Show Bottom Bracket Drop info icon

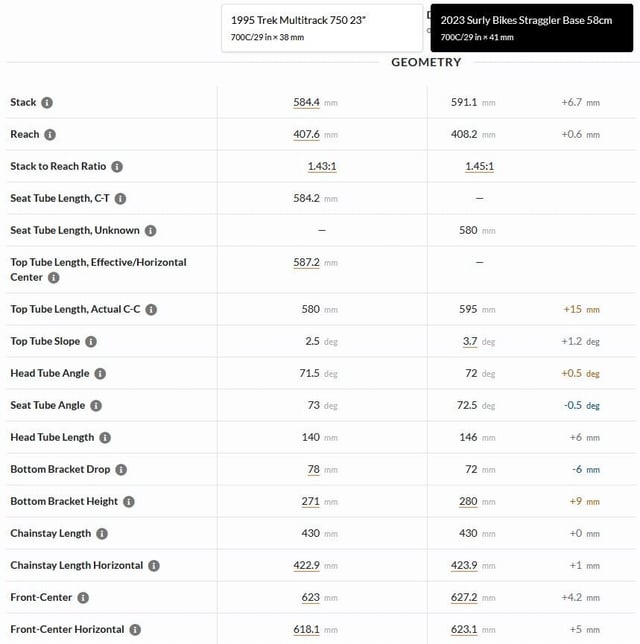(121, 469)
